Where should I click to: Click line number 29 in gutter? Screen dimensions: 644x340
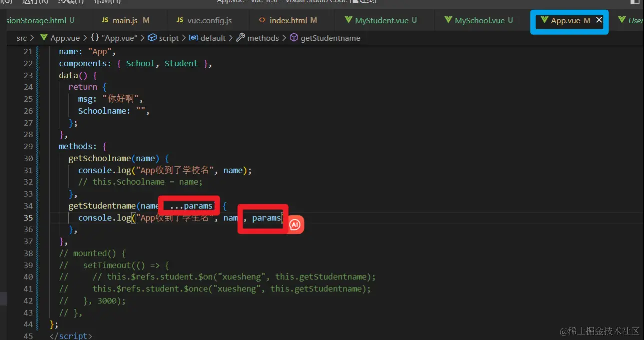coord(28,146)
